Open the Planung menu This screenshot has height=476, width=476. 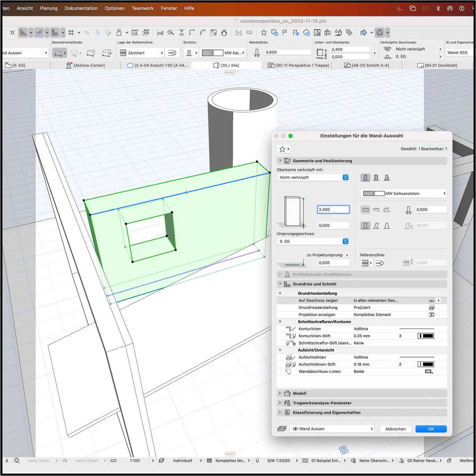(49, 8)
